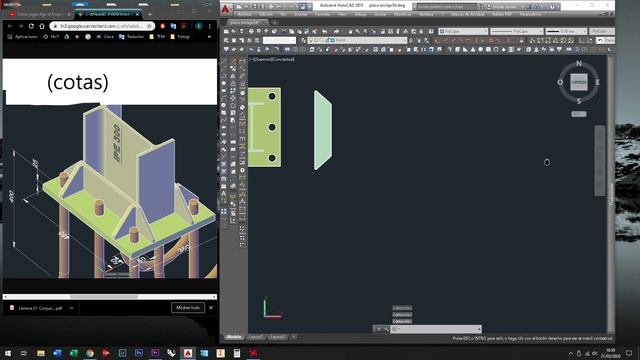Close the Chrome downloads bar

click(211, 308)
